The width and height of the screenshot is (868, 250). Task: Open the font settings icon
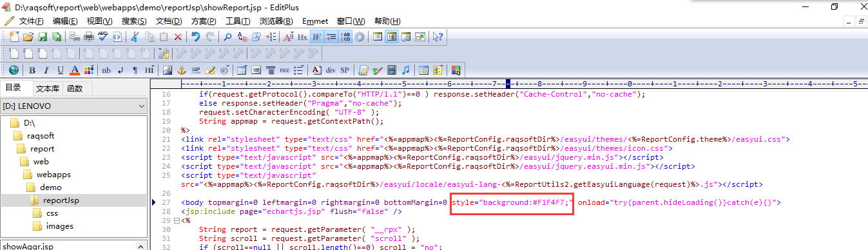coord(288,37)
